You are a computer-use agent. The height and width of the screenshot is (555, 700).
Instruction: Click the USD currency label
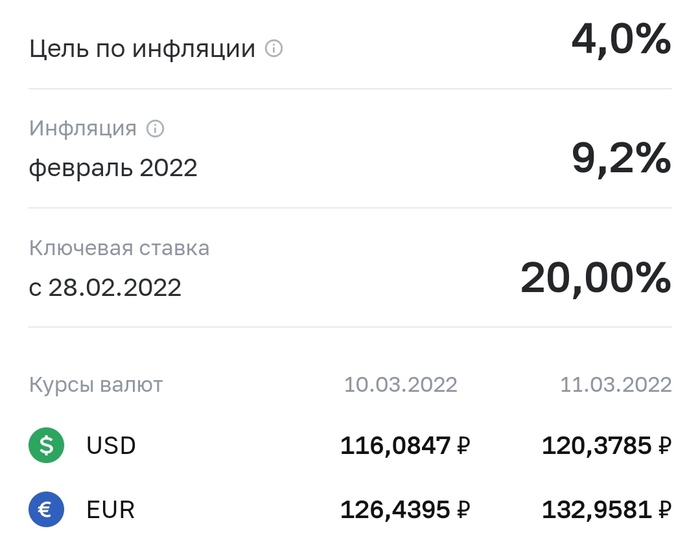pyautogui.click(x=111, y=446)
